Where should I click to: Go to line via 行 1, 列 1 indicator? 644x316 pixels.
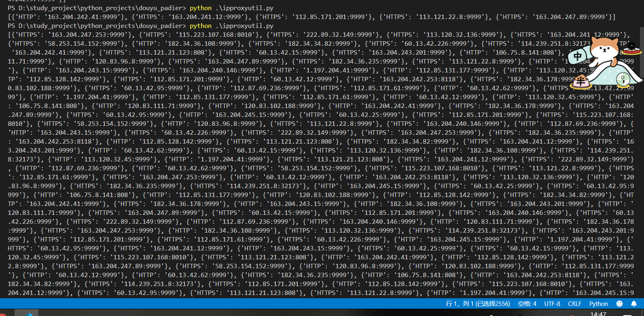(478, 303)
